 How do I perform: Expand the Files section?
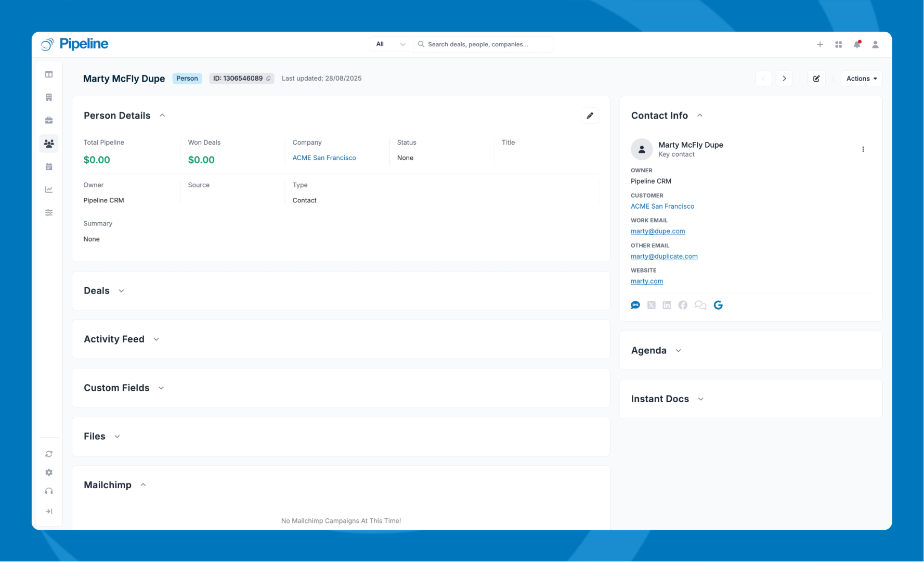[117, 437]
